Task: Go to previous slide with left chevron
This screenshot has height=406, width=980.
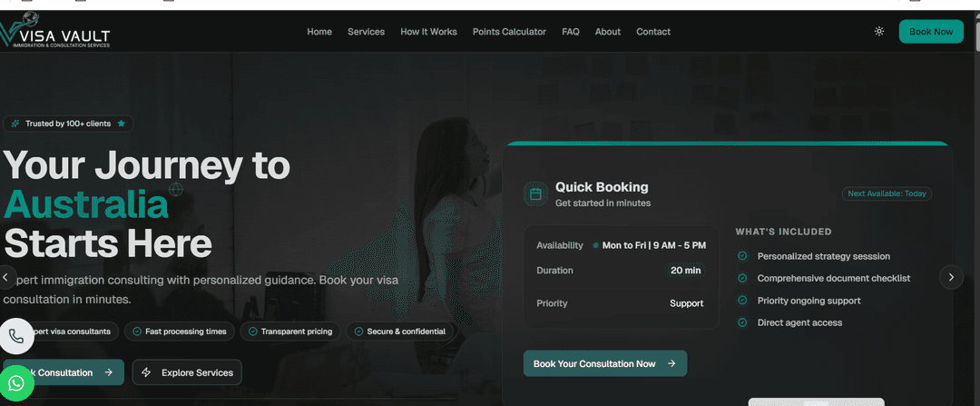Action: (x=6, y=276)
